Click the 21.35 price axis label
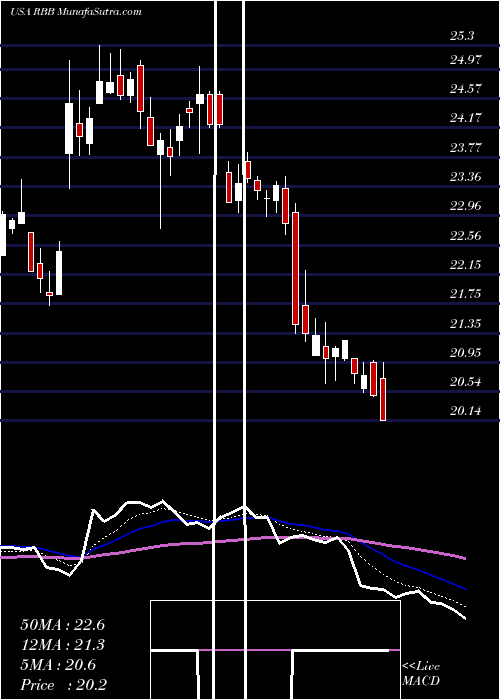Image resolution: width=500 pixels, height=700 pixels. click(466, 323)
